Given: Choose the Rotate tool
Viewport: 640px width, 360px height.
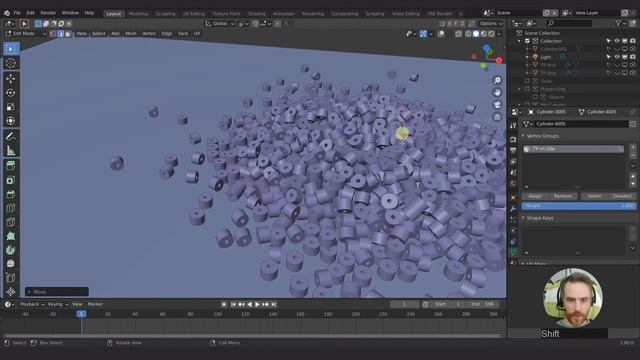Looking at the screenshot, I should tap(11, 93).
